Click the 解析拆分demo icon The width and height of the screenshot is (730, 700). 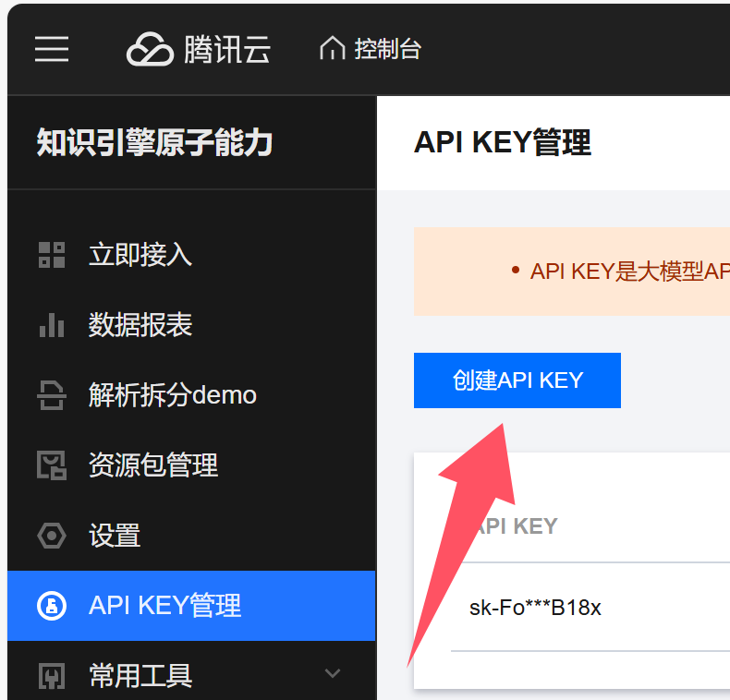point(52,395)
